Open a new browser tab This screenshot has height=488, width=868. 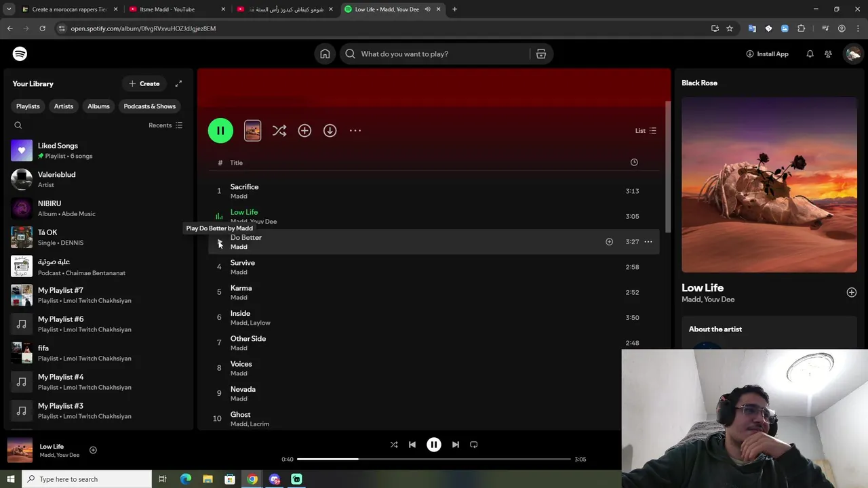[x=454, y=9]
